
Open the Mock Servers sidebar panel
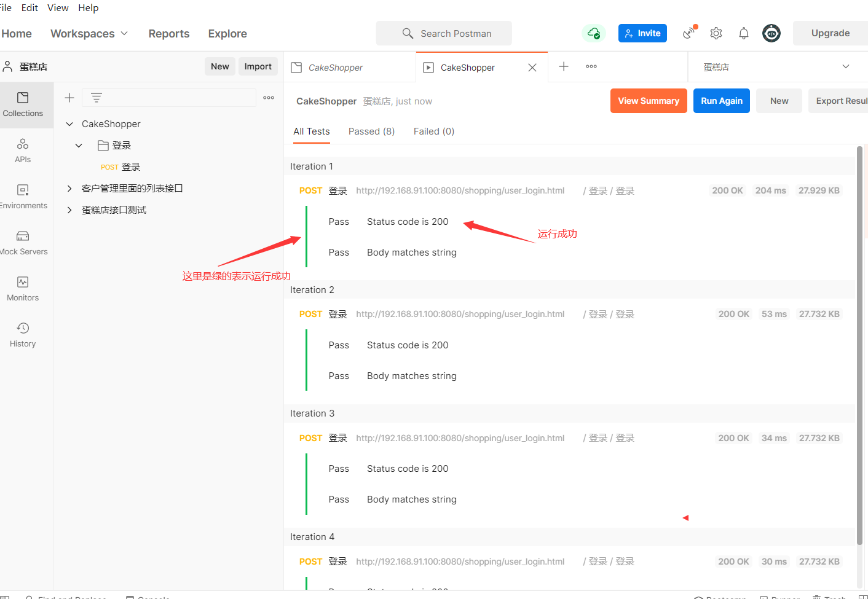tap(23, 243)
